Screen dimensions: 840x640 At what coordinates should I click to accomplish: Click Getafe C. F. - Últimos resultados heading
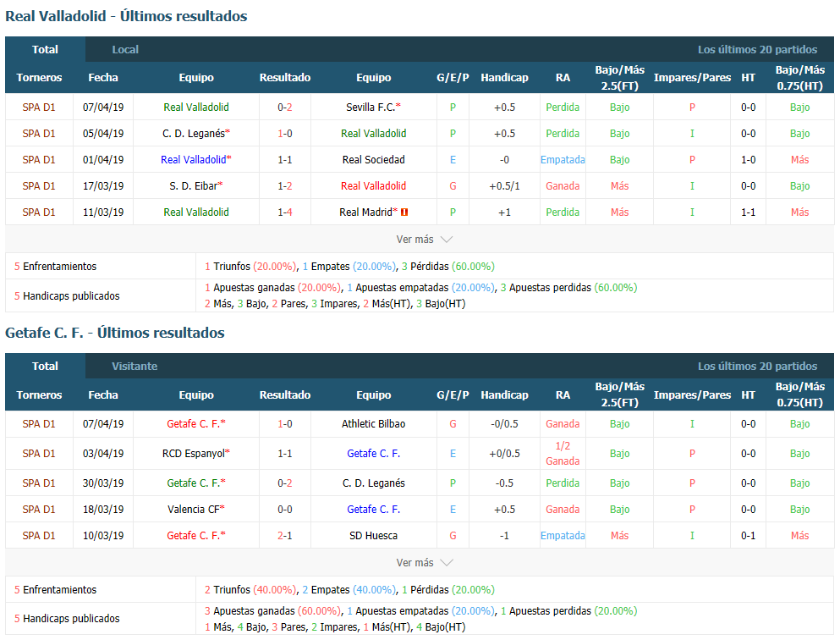(x=115, y=333)
